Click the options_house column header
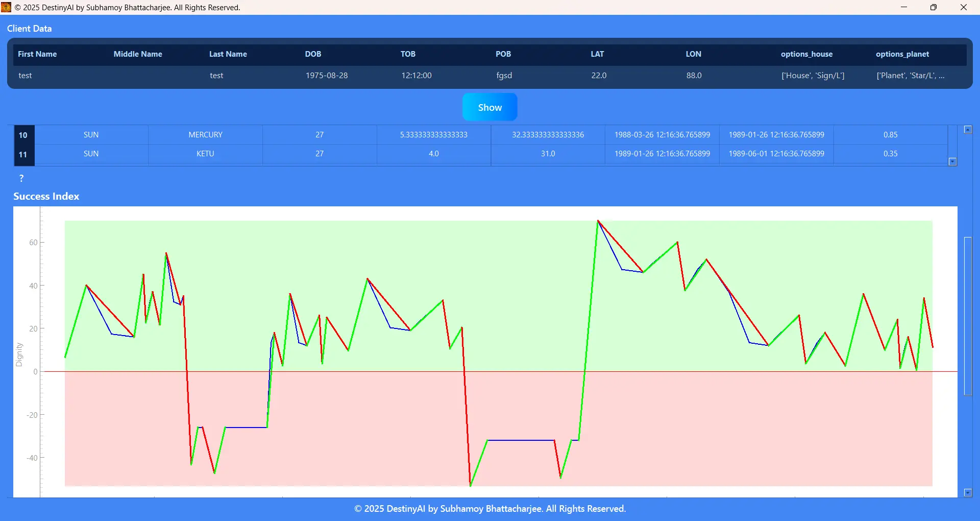The height and width of the screenshot is (521, 980). click(x=806, y=54)
